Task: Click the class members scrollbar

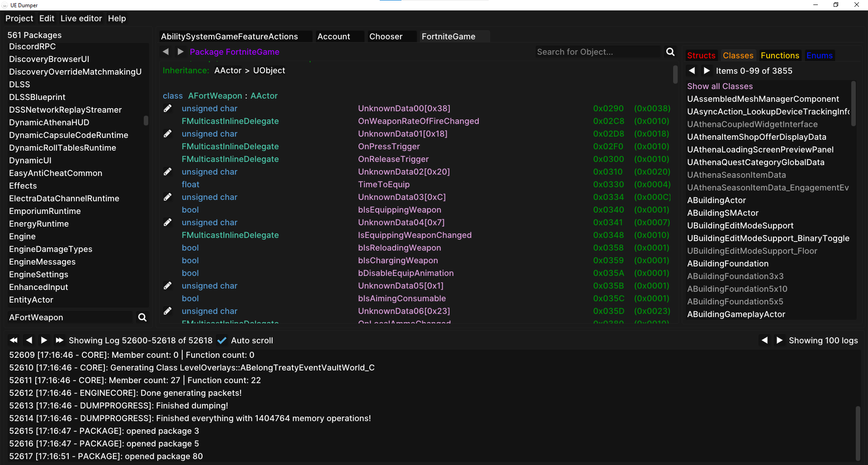Action: coord(675,74)
